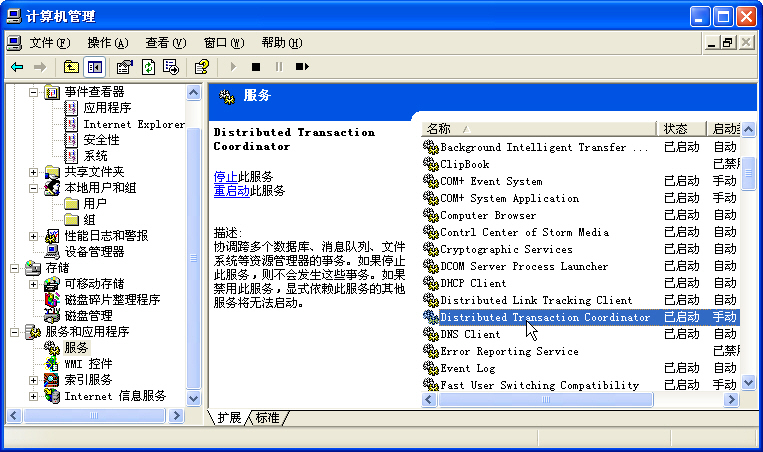Expand the 索引服务 tree node
763x452 pixels.
pos(33,380)
